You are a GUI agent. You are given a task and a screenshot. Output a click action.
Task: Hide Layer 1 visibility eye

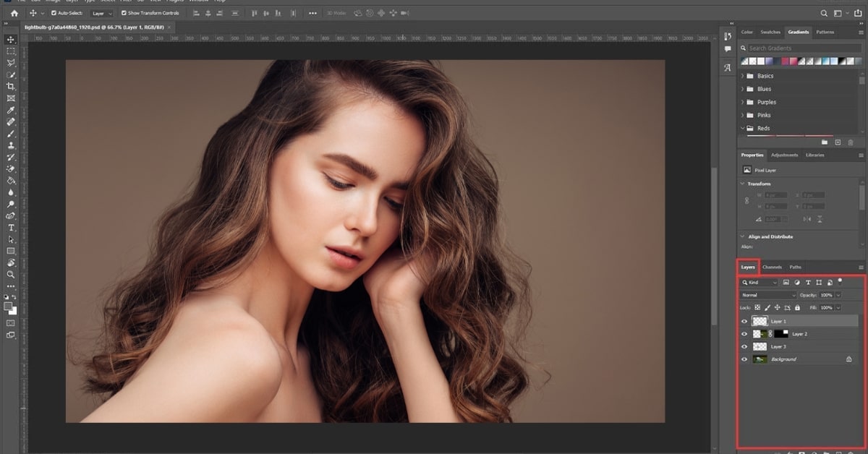pos(744,321)
